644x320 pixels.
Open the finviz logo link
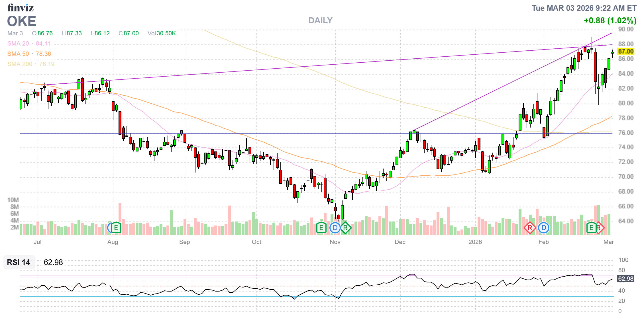click(x=21, y=8)
